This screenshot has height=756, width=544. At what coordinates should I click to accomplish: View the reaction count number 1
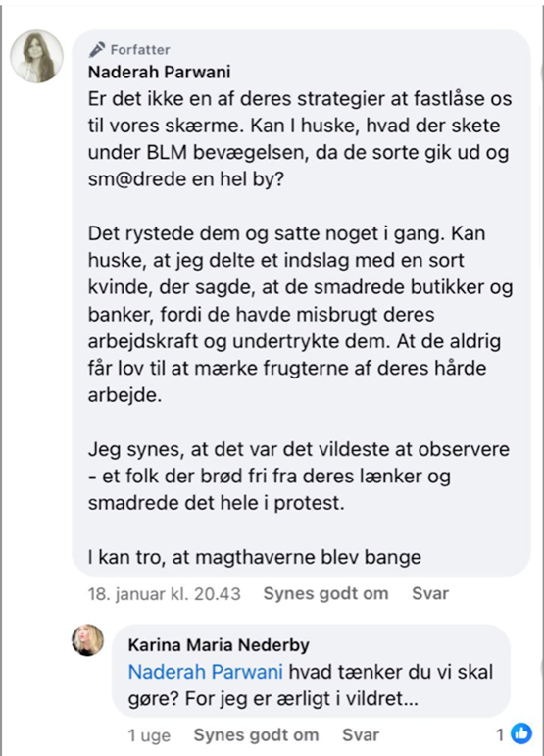click(501, 734)
